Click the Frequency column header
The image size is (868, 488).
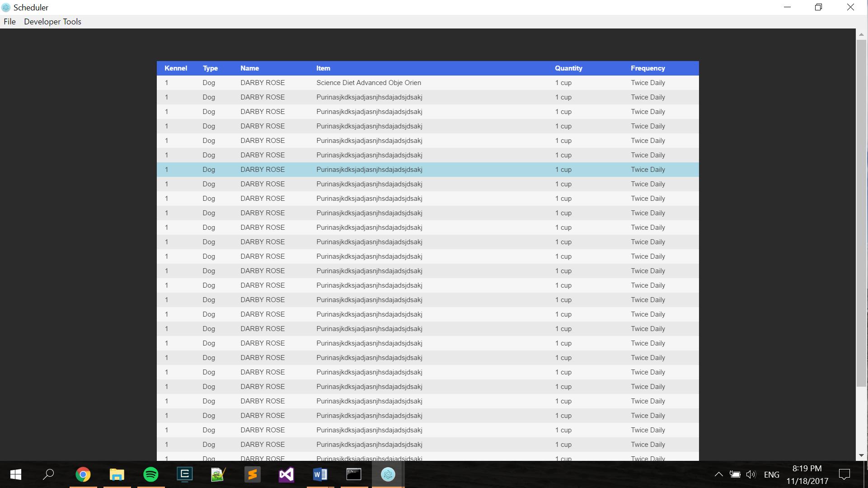[647, 68]
